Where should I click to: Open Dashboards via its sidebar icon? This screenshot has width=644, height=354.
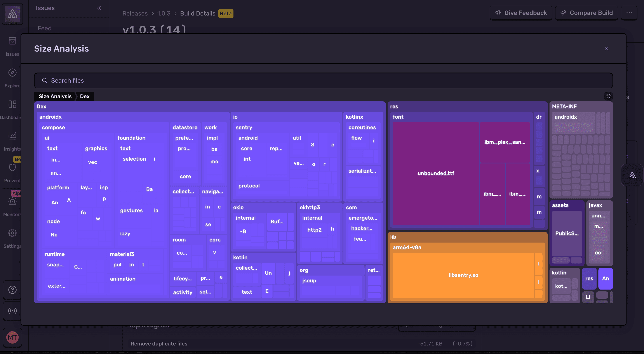[12, 104]
